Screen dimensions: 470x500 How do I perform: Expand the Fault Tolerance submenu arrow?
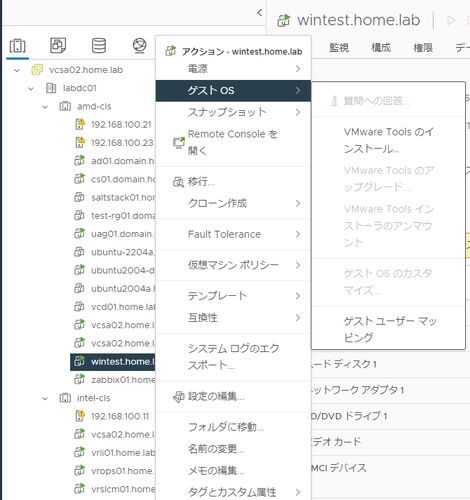(298, 234)
